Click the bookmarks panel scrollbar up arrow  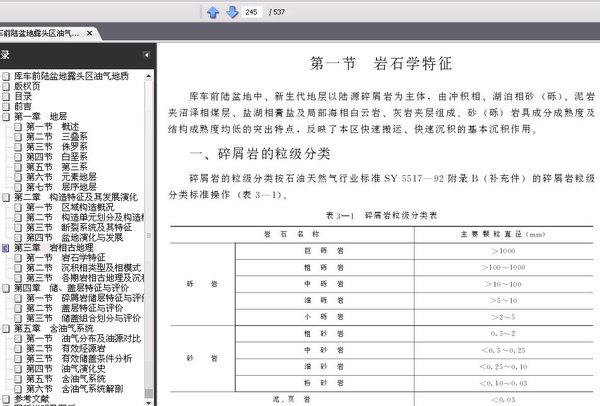148,76
